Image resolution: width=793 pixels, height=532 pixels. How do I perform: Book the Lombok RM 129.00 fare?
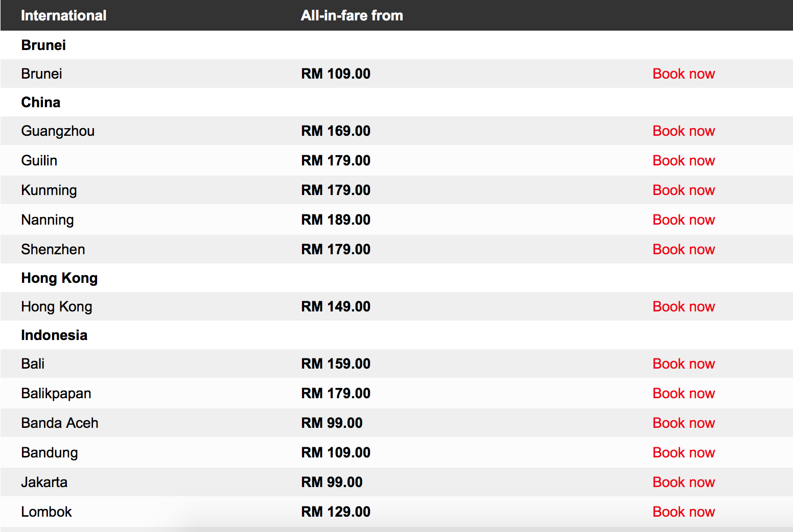click(x=684, y=512)
